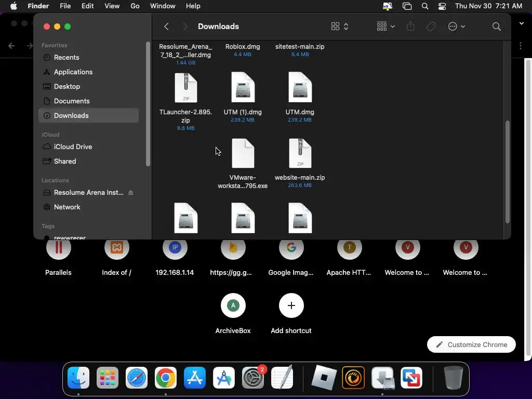Open Apache HTTP shortcut in Chrome

[349, 257]
